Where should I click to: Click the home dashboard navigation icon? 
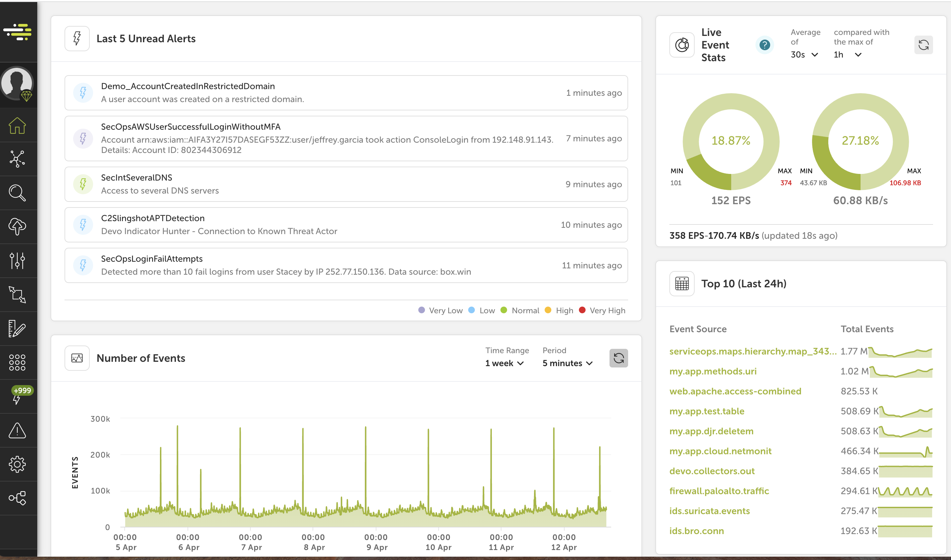point(18,127)
